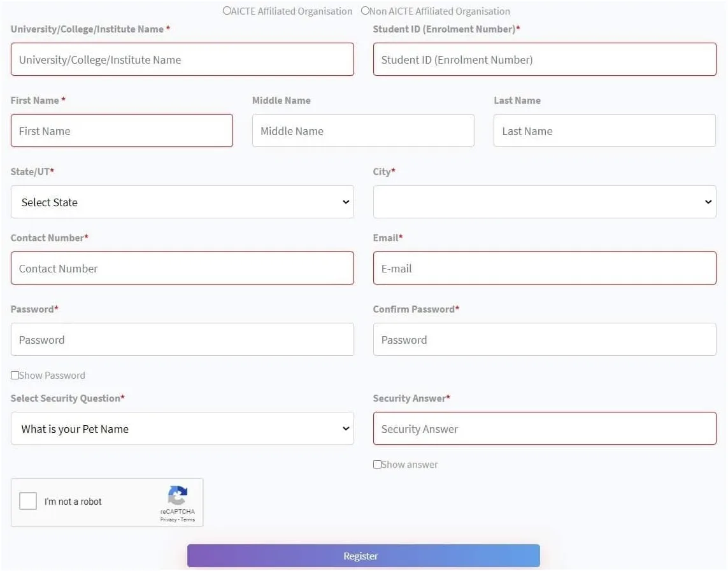Image resolution: width=728 pixels, height=571 pixels.
Task: Click into the Student ID field
Action: [545, 59]
